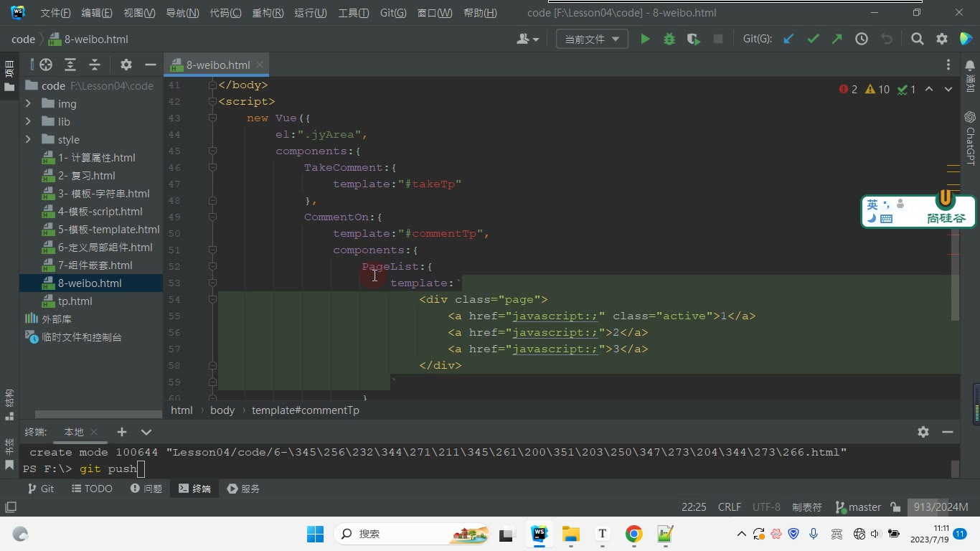Commit changes using the Git checkmark icon
The height and width of the screenshot is (551, 980).
coord(813,39)
